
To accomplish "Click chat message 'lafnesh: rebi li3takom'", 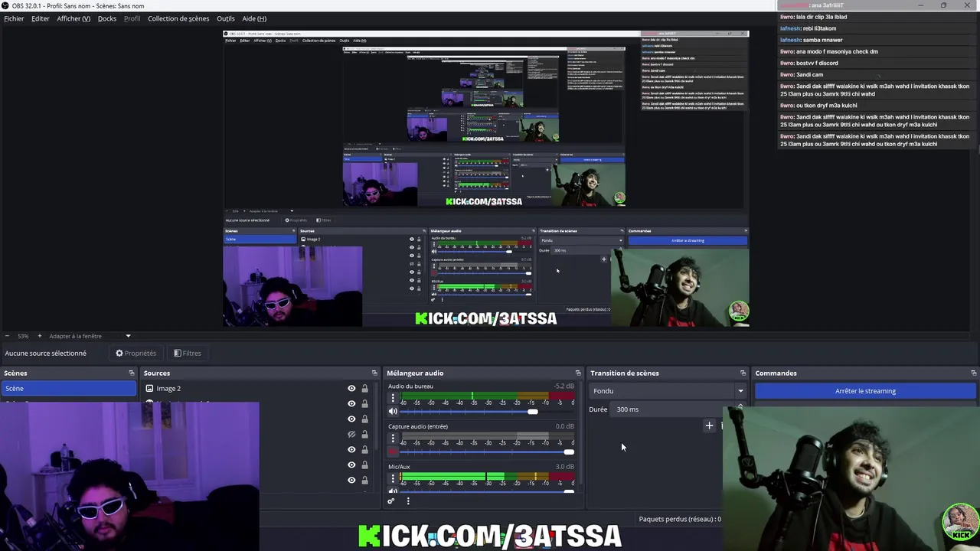I will coord(808,28).
